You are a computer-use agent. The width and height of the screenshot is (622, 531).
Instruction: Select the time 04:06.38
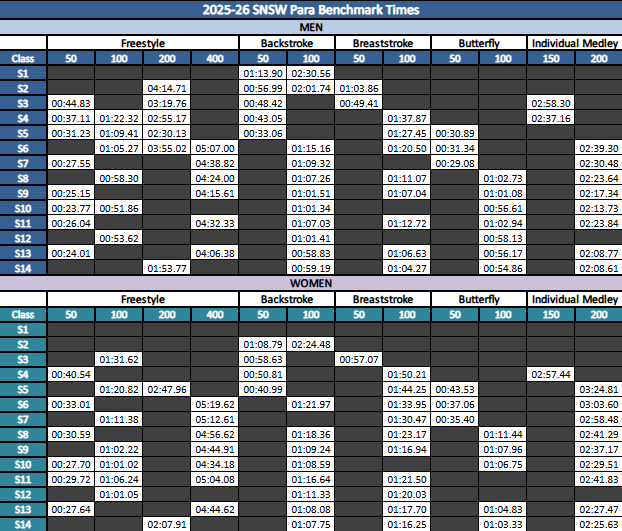[215, 253]
